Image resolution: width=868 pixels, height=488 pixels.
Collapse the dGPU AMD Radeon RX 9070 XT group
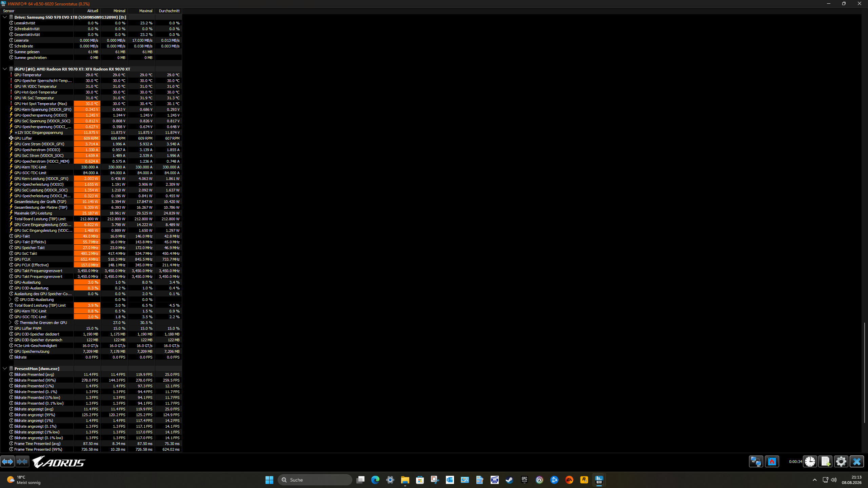(x=5, y=69)
